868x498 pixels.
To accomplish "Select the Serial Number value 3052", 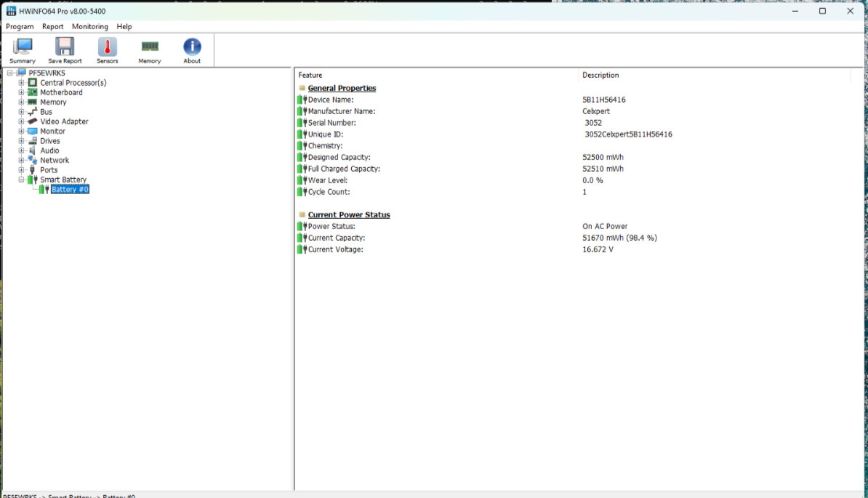I will [x=593, y=123].
